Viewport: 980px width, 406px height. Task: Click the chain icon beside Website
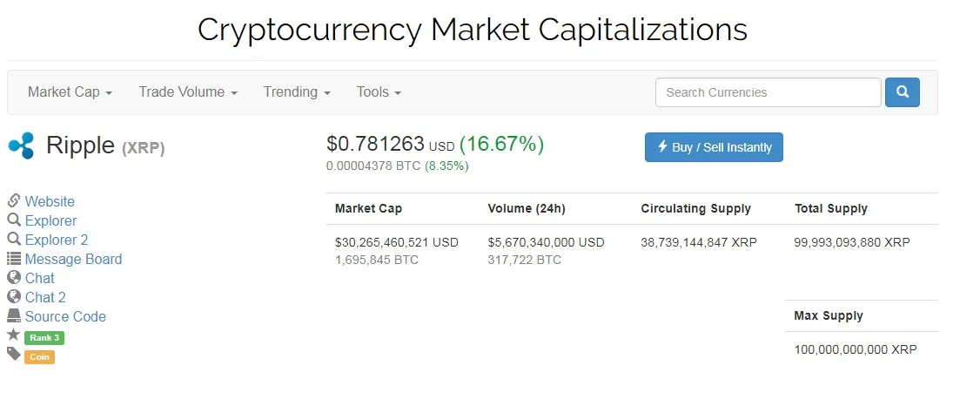click(x=14, y=200)
